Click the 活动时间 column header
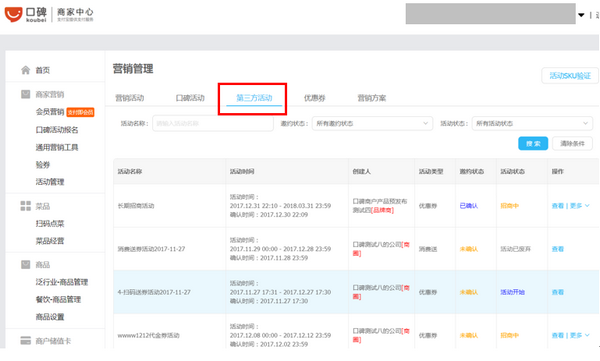This screenshot has height=361, width=600. pyautogui.click(x=242, y=172)
